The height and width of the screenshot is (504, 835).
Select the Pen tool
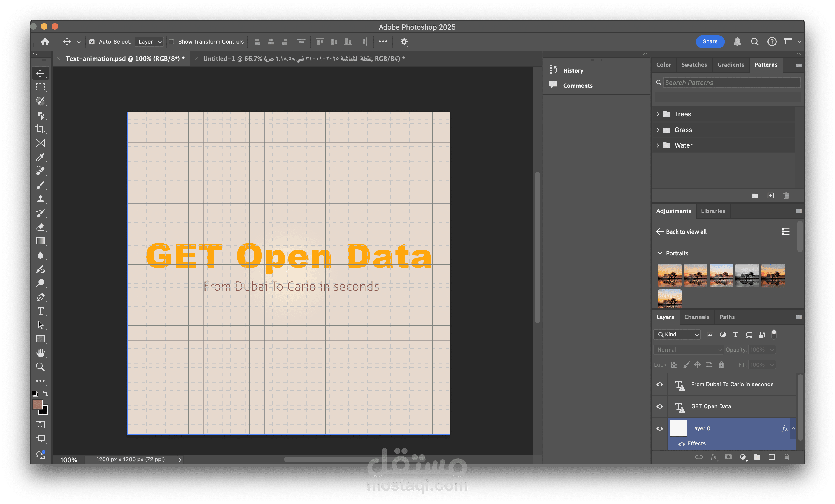click(x=40, y=297)
